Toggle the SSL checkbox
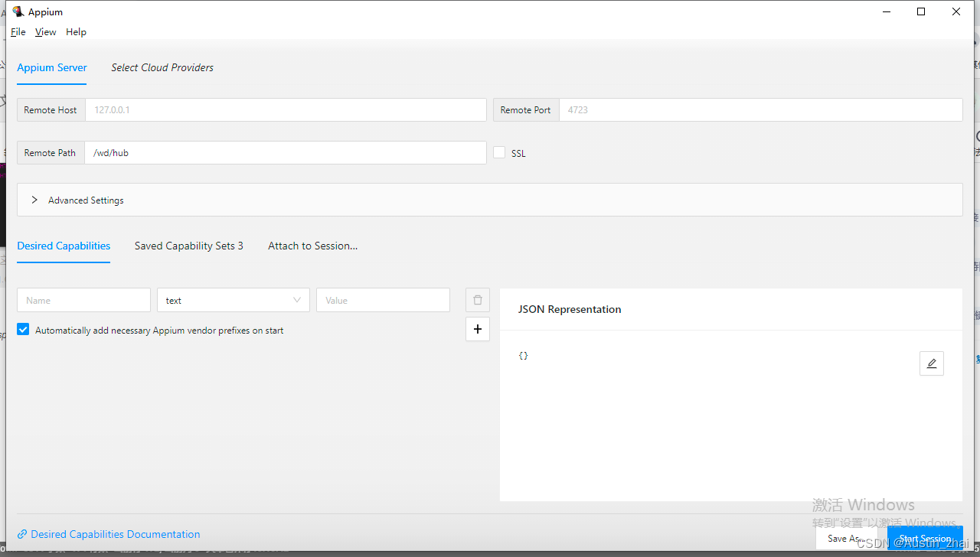 (x=499, y=152)
